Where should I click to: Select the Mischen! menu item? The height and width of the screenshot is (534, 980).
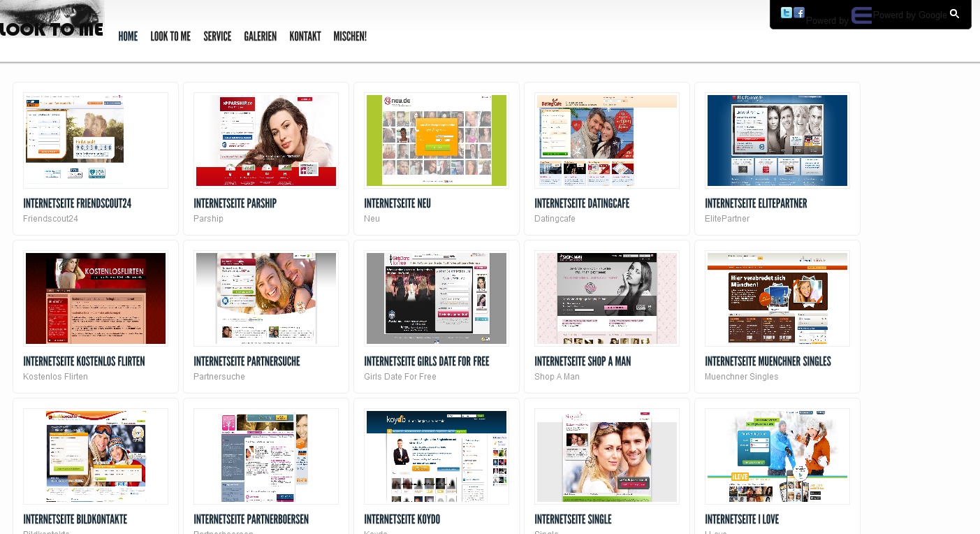coord(350,36)
